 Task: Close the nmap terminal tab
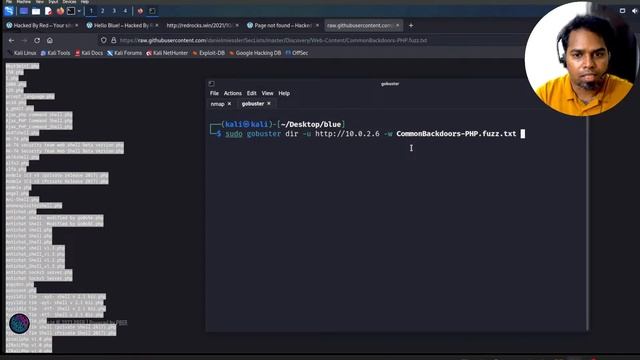tap(229, 104)
